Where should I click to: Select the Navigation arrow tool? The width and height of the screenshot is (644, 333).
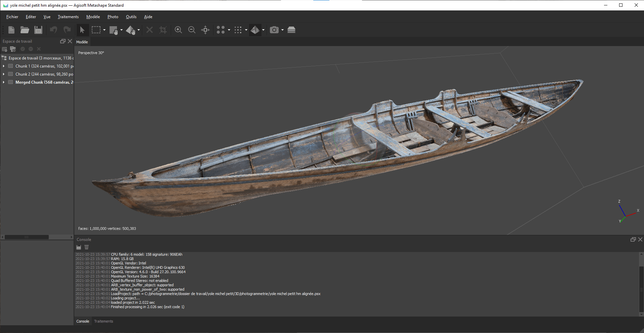[x=82, y=30]
